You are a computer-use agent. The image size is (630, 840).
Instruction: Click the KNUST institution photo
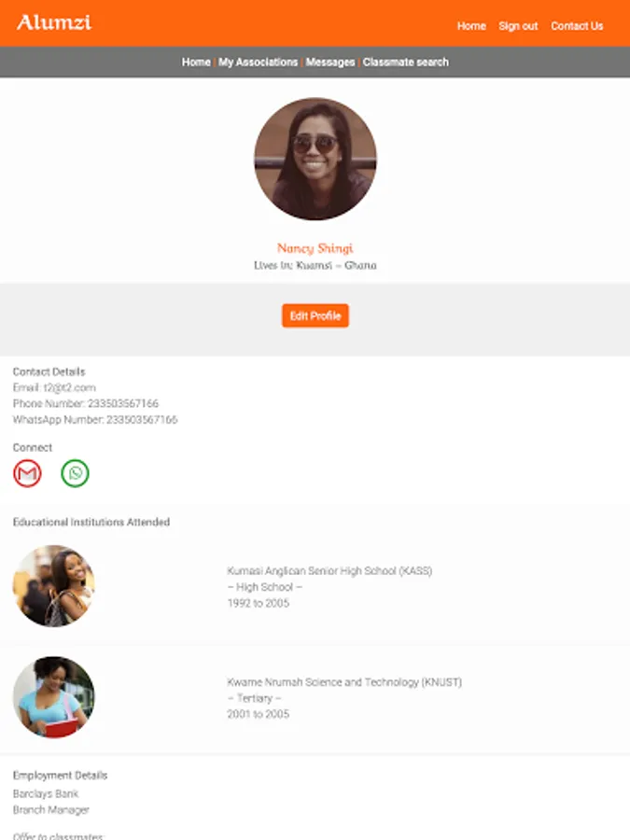pos(53,697)
